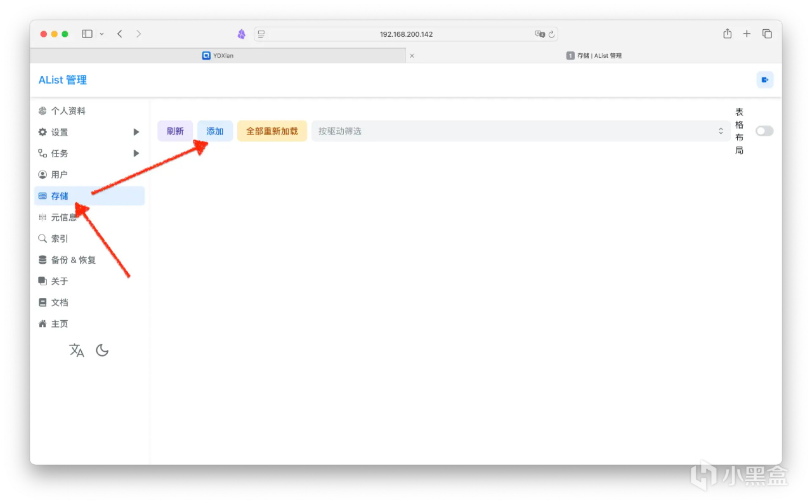Reload the current page
The width and height of the screenshot is (812, 504).
click(551, 34)
